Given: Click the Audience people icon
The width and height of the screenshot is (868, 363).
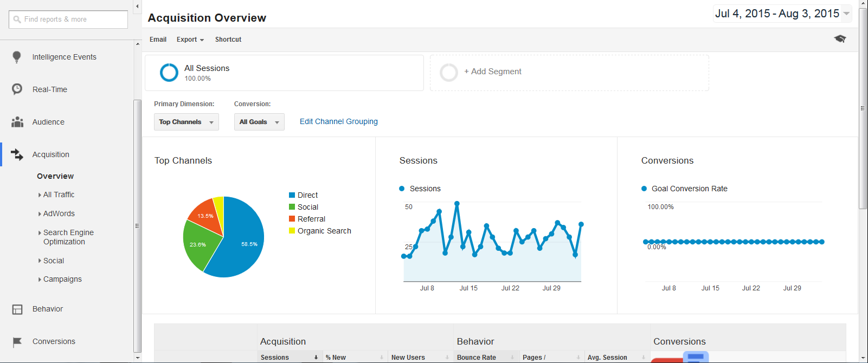Looking at the screenshot, I should (x=17, y=122).
